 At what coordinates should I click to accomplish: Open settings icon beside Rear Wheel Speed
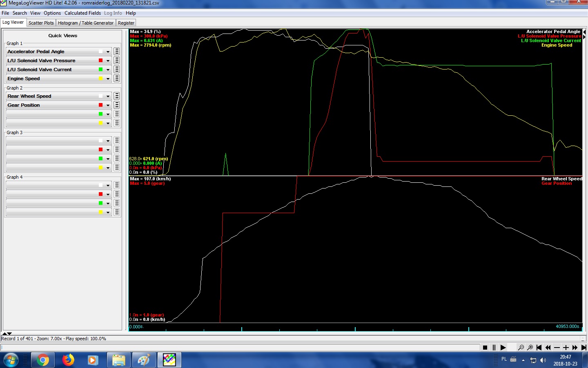117,96
